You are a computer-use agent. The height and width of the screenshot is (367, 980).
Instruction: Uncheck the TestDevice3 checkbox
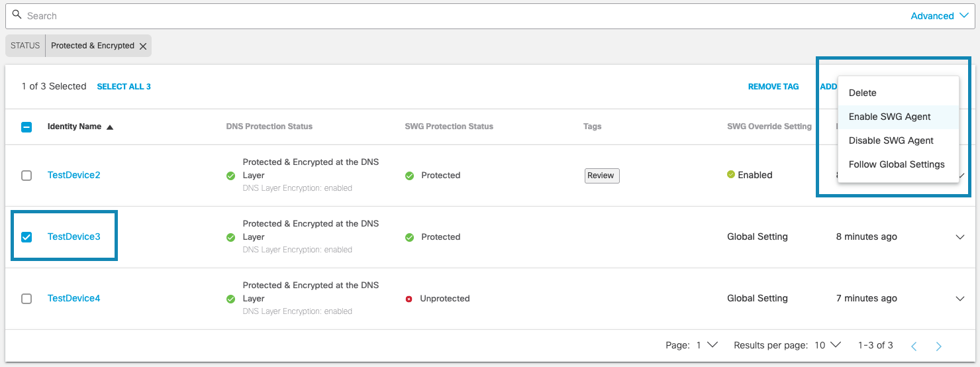coord(26,237)
